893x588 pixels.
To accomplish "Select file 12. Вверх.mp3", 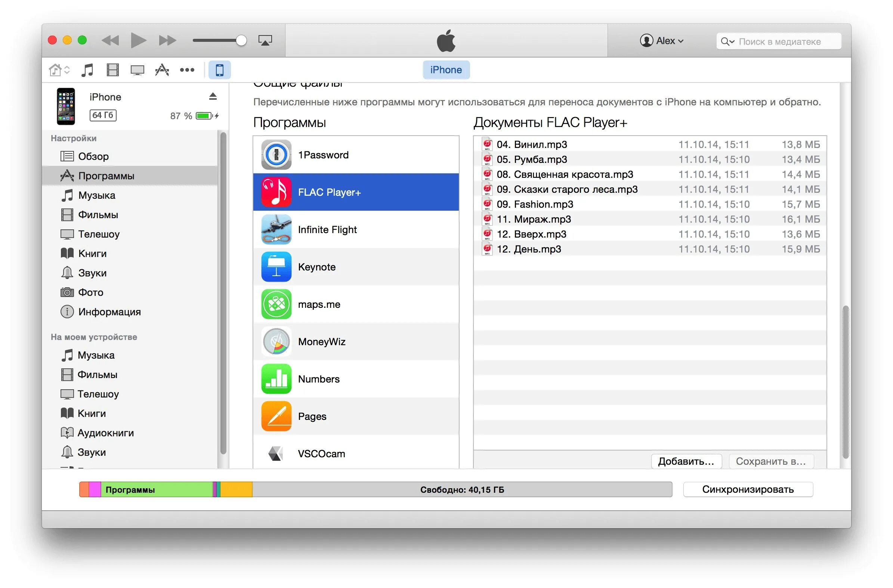I will click(x=650, y=234).
